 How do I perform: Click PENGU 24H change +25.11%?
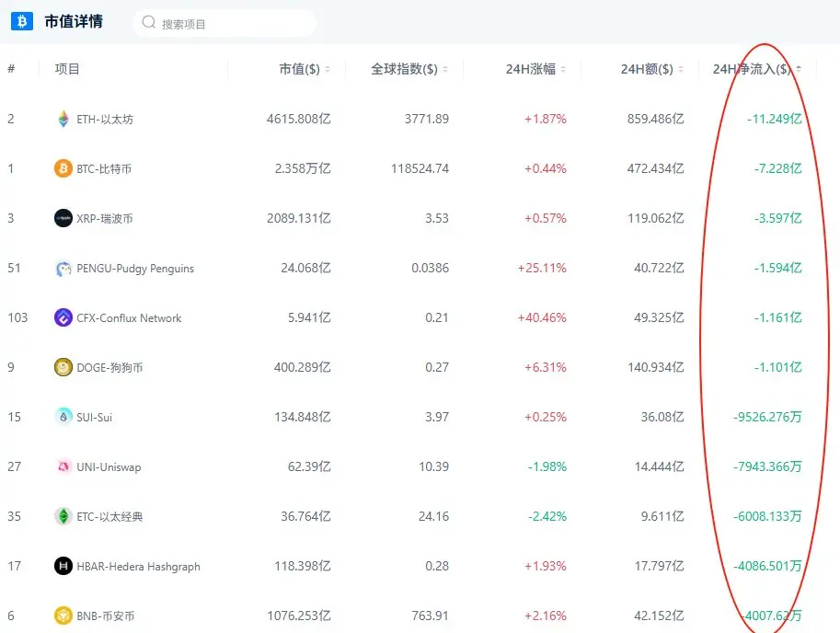click(542, 268)
